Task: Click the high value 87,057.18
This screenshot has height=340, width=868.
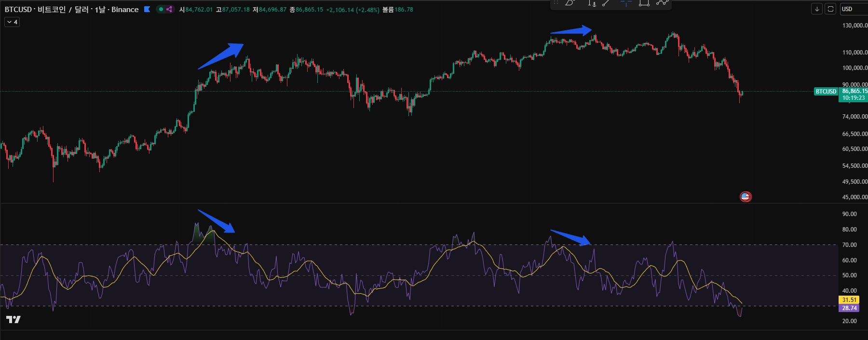Action: (x=236, y=10)
